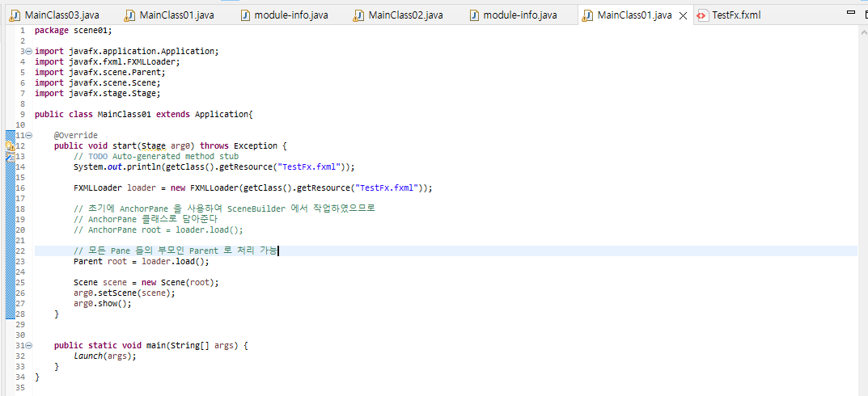Close the active MainClass01.java tab with X

(683, 16)
